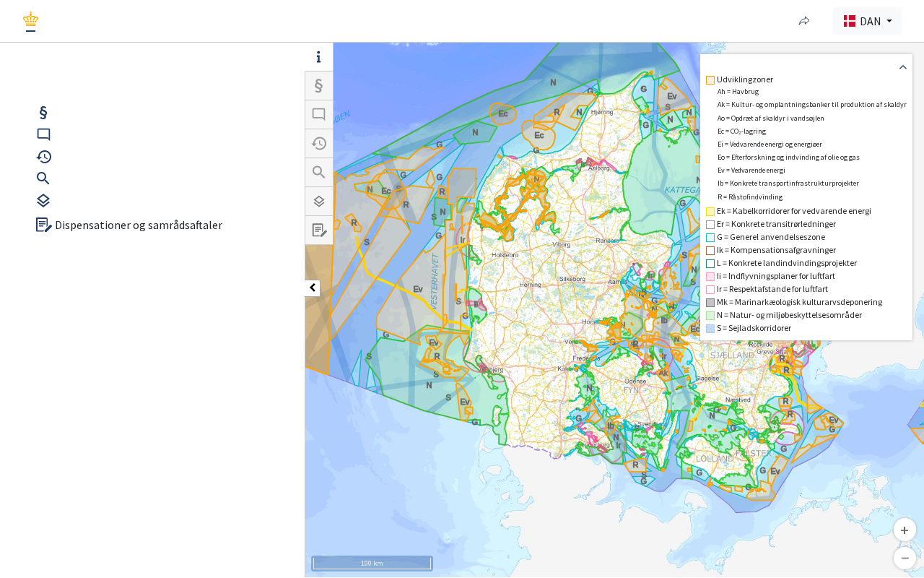
Task: Select the search item in the left panel
Action: (x=43, y=178)
